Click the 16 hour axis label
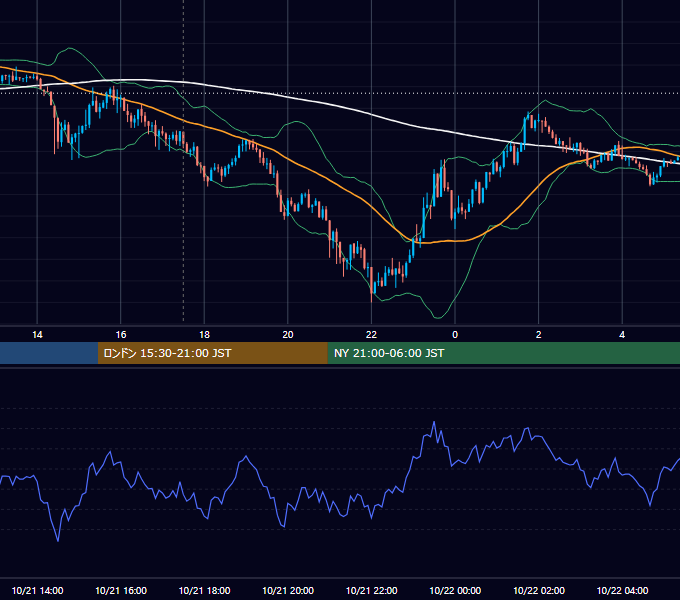This screenshot has width=680, height=600. [121, 335]
